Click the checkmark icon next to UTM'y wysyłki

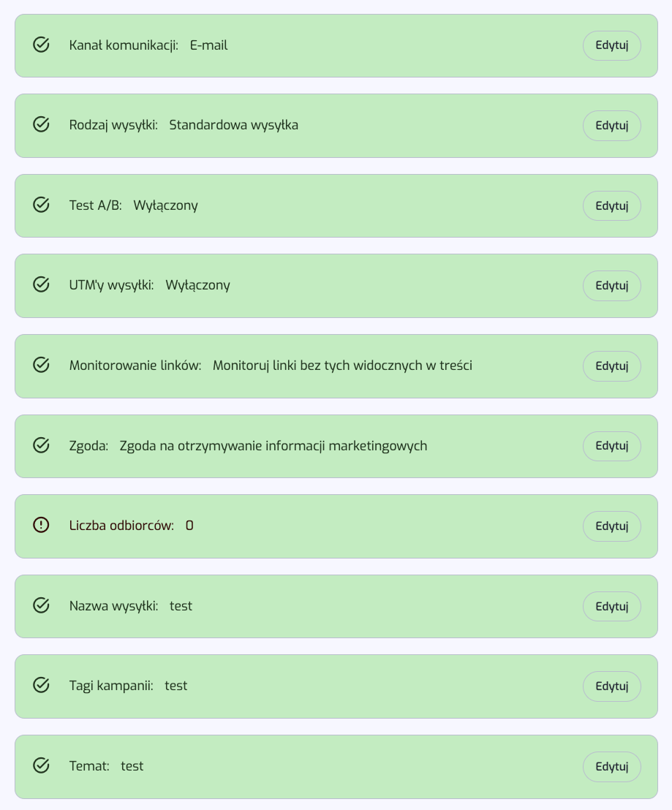point(42,285)
